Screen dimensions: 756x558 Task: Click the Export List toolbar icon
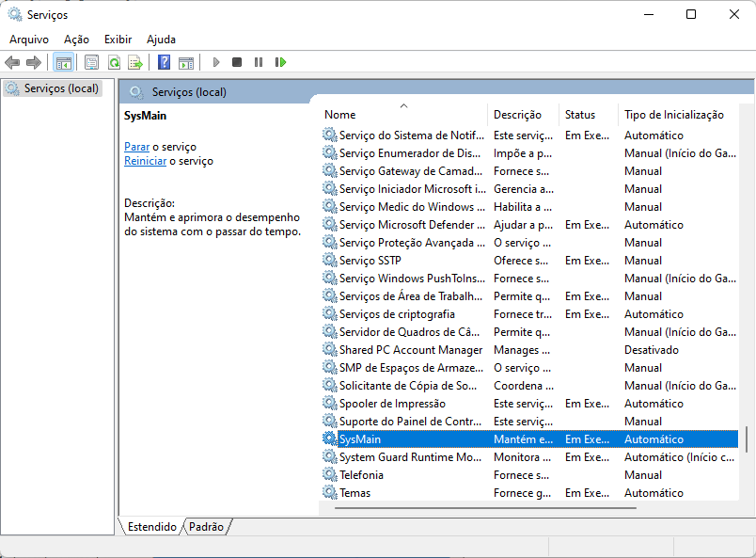136,62
